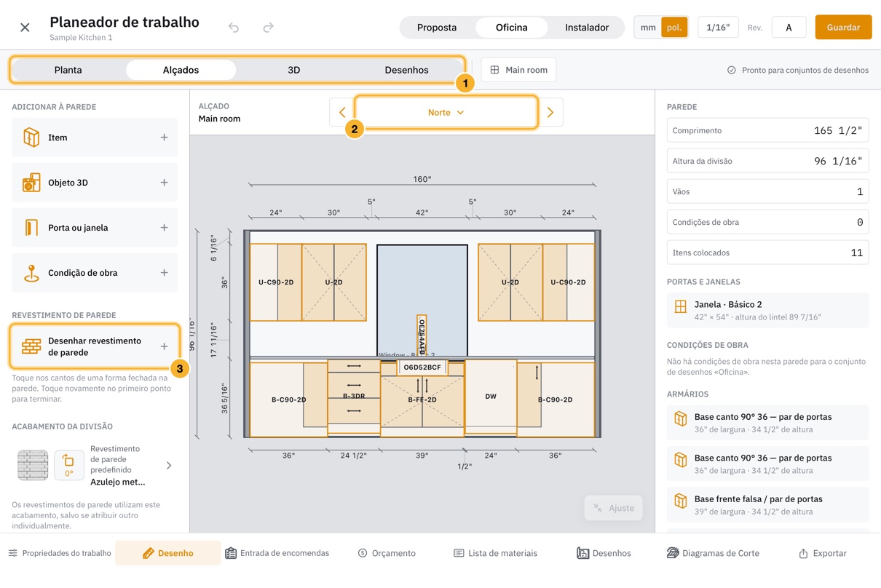Redo the last action
881x588 pixels.
[268, 28]
